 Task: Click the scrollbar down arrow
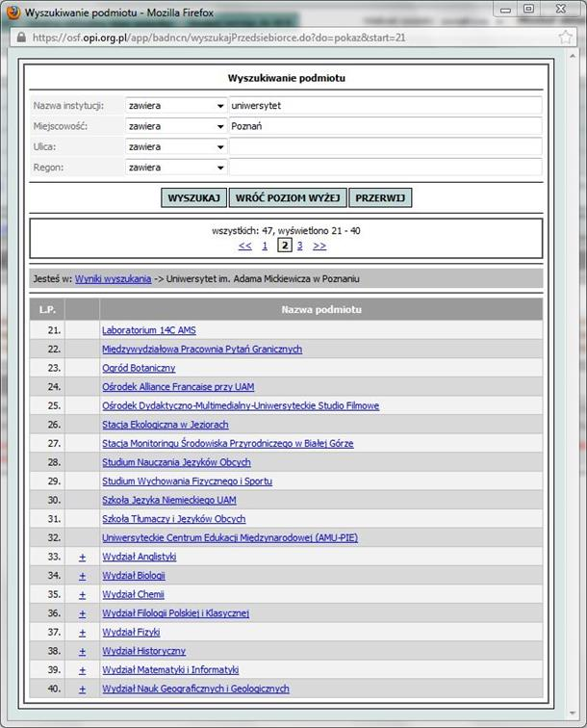click(x=573, y=713)
